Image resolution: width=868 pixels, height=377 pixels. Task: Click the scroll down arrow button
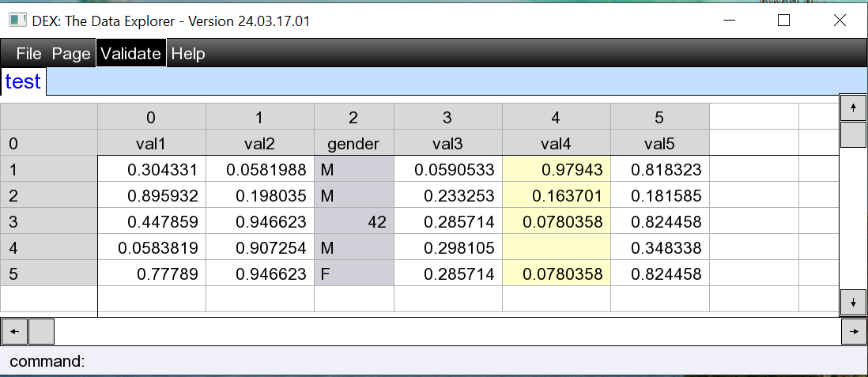[x=853, y=302]
